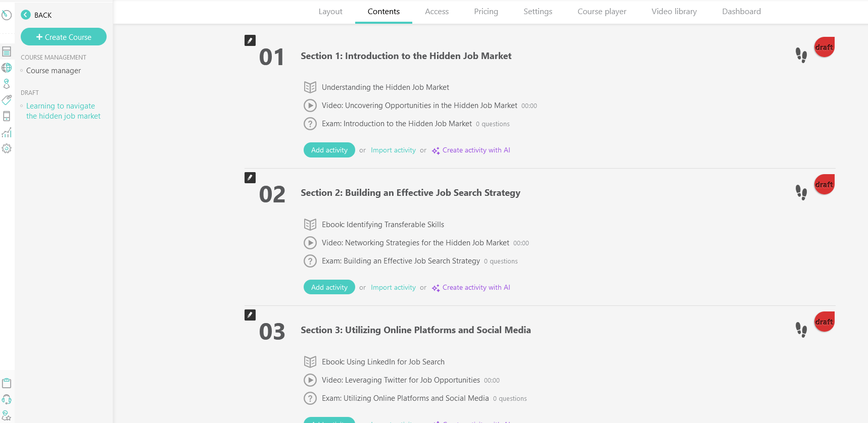This screenshot has width=868, height=423.
Task: Click footsteps icon beside Section 2 title
Action: (x=801, y=192)
